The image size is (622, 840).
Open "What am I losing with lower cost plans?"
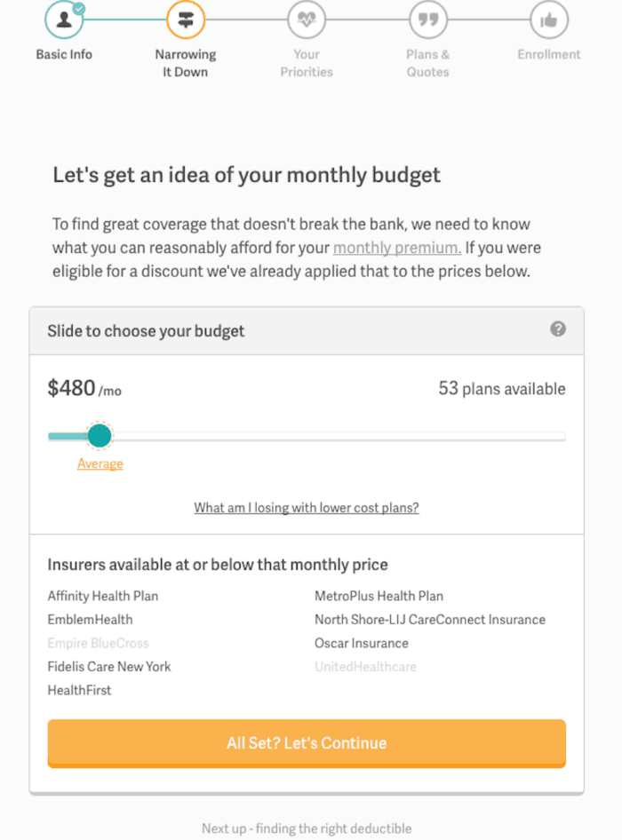click(x=307, y=507)
